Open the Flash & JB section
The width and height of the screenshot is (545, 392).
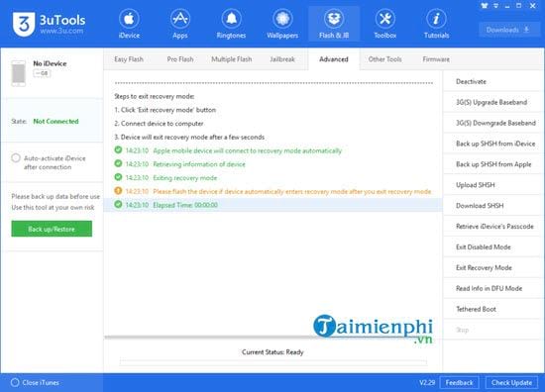click(334, 24)
